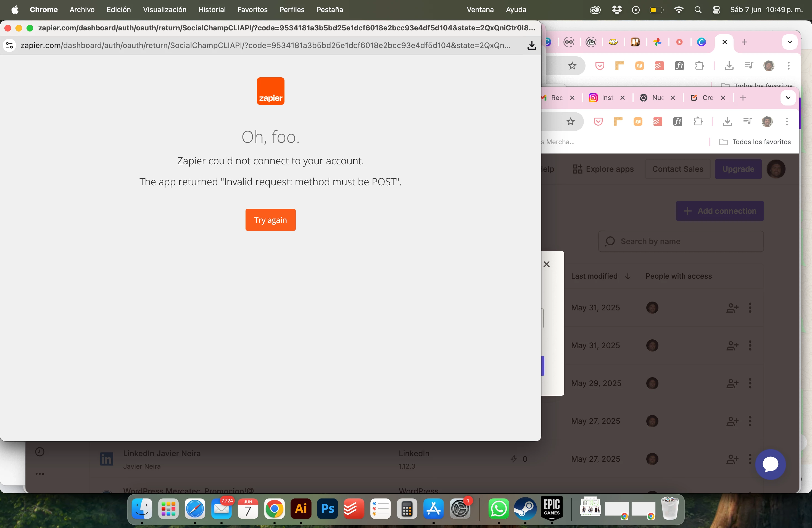Click the Add connection button
812x528 pixels.
[x=719, y=211]
